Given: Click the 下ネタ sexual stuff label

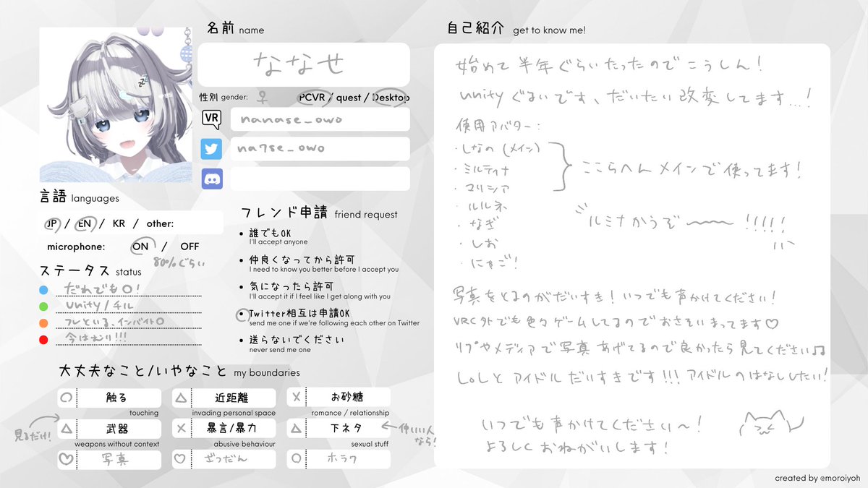Looking at the screenshot, I should click(348, 429).
